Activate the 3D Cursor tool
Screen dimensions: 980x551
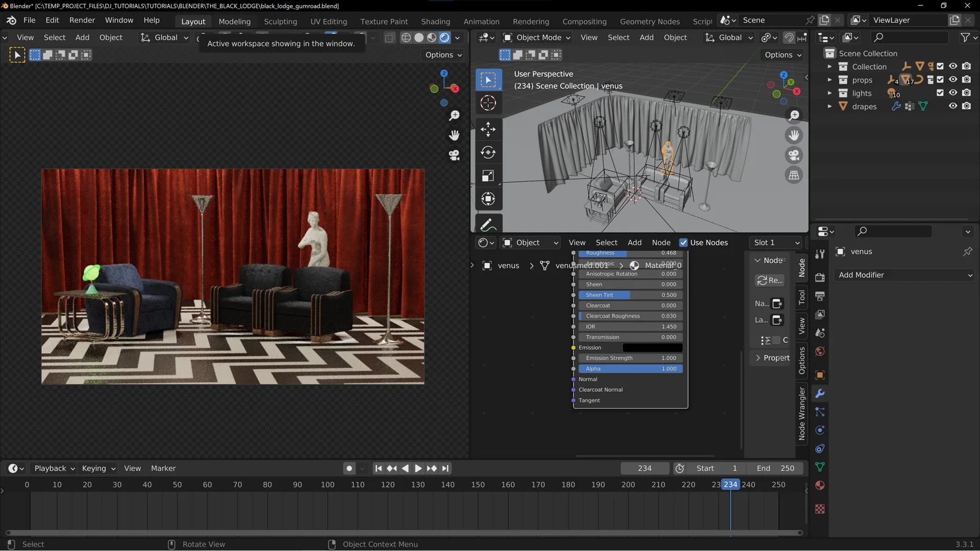(x=488, y=103)
